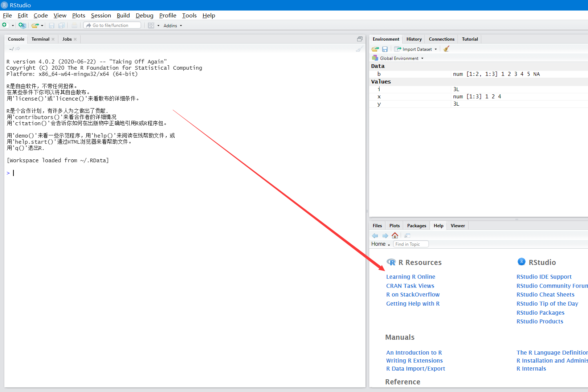Screen dimensions: 588x392
Task: Click the show in new window icon
Action: (x=407, y=236)
